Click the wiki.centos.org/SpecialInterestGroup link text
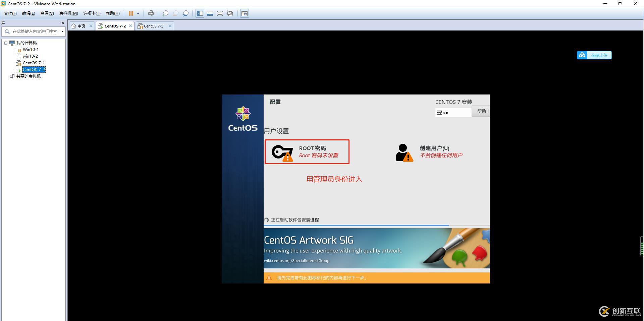The height and width of the screenshot is (321, 644). (x=297, y=261)
